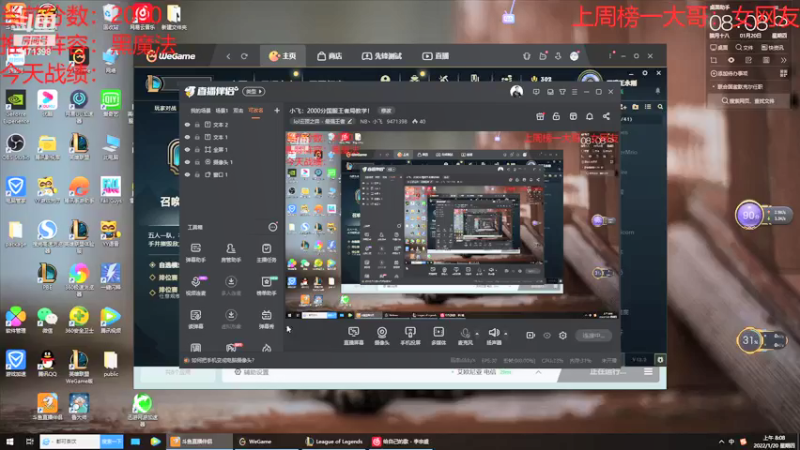Open the 主播任务 tool
Viewport: 800px width, 450px height.
click(266, 253)
